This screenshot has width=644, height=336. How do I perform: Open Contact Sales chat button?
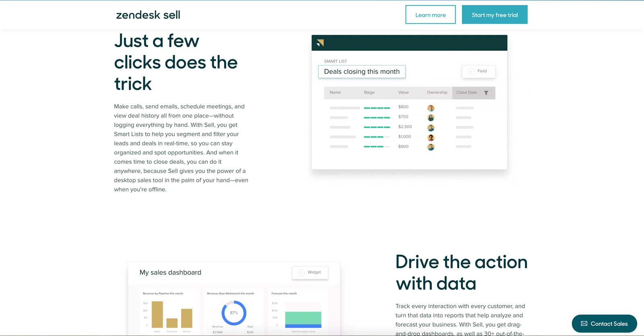coord(604,324)
